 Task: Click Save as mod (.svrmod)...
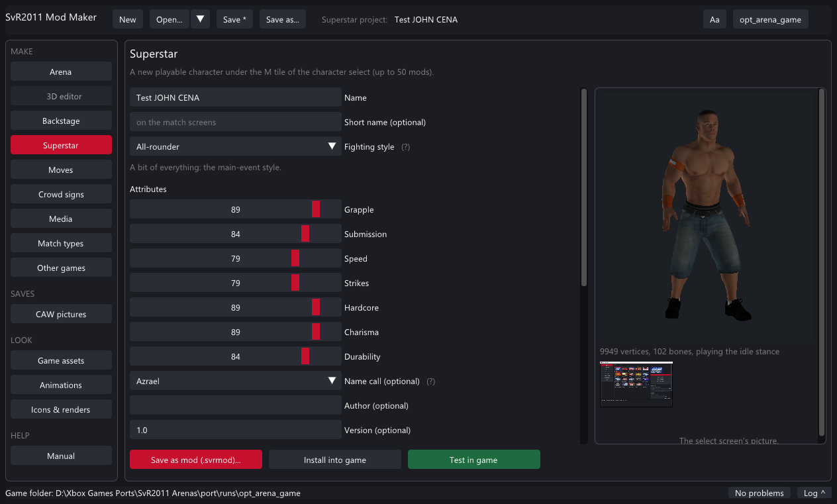pyautogui.click(x=196, y=460)
